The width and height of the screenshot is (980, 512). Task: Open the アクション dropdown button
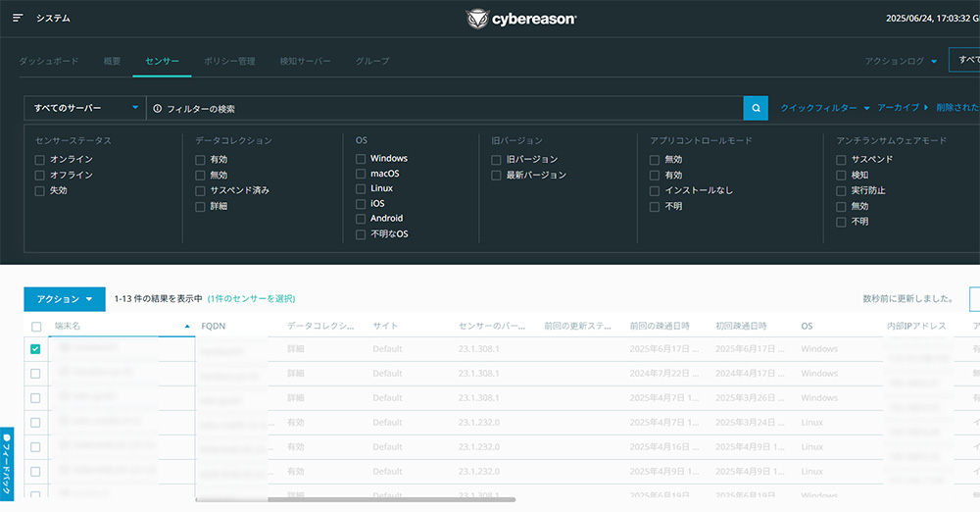(65, 299)
